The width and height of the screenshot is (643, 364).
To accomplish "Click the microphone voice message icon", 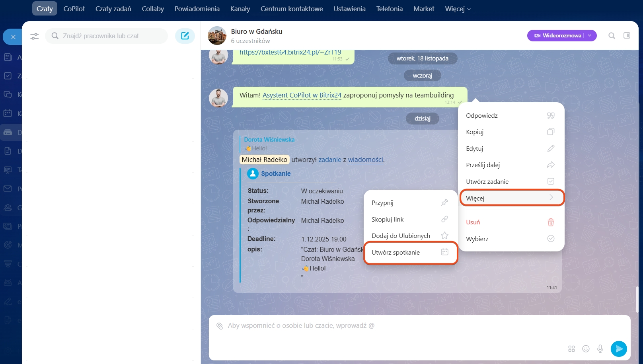I will click(600, 349).
